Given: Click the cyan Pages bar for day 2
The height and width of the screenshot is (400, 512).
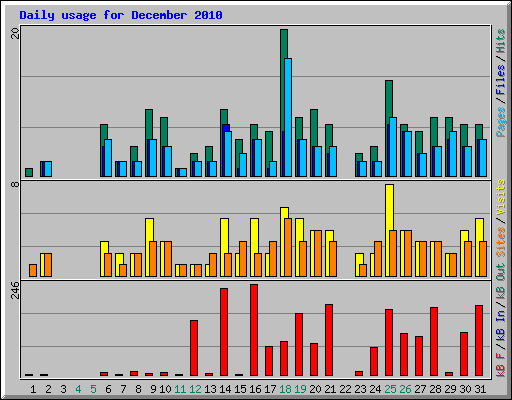Looking at the screenshot, I should [x=48, y=169].
